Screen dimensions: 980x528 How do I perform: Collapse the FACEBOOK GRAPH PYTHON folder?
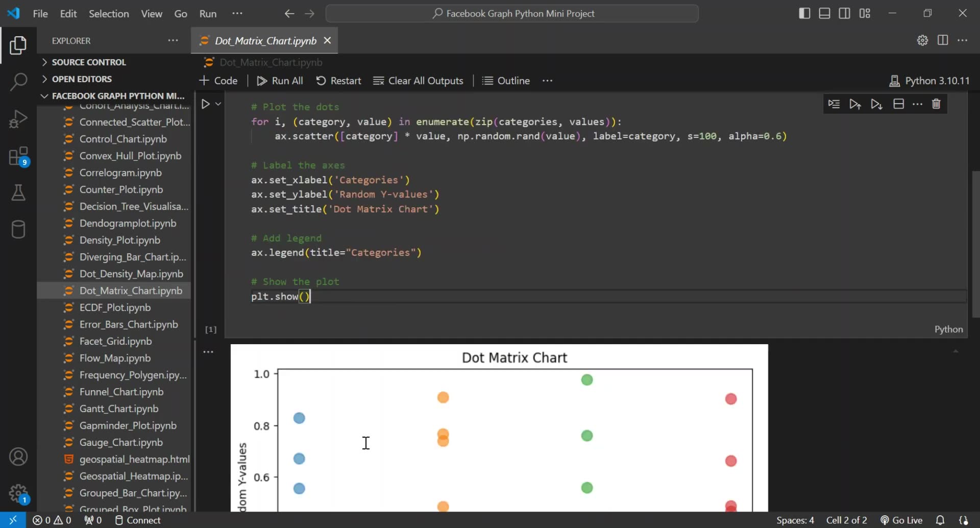44,95
